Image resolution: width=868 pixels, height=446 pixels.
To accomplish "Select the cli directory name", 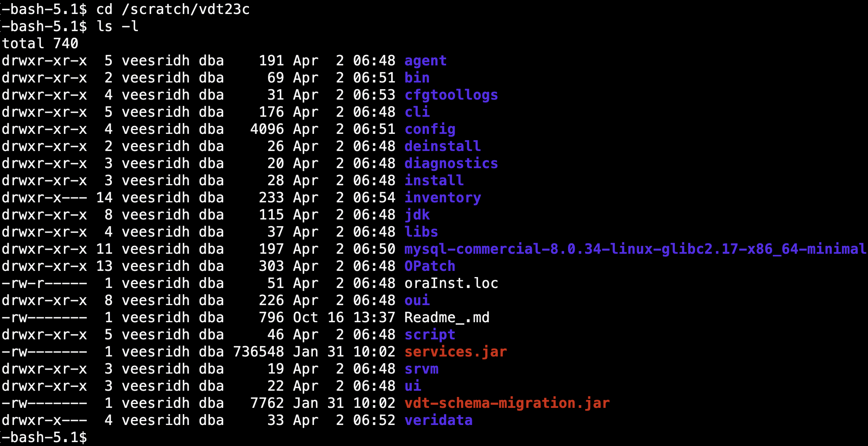I will coord(417,112).
